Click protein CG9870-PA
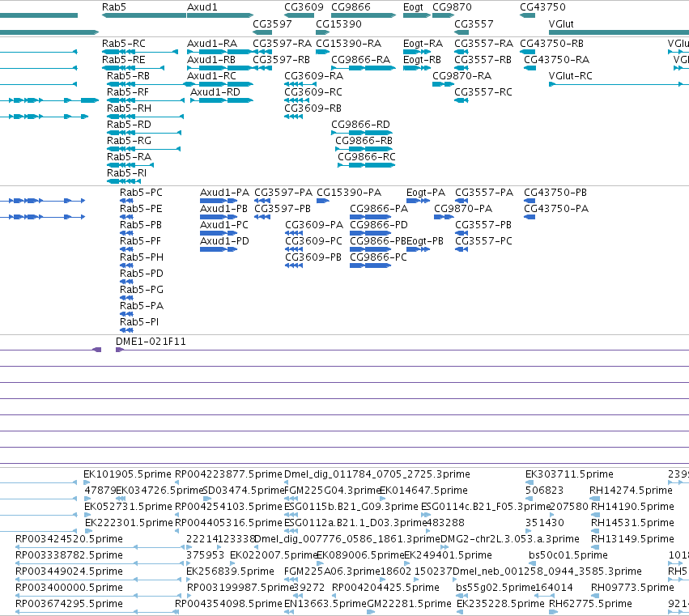 point(463,209)
